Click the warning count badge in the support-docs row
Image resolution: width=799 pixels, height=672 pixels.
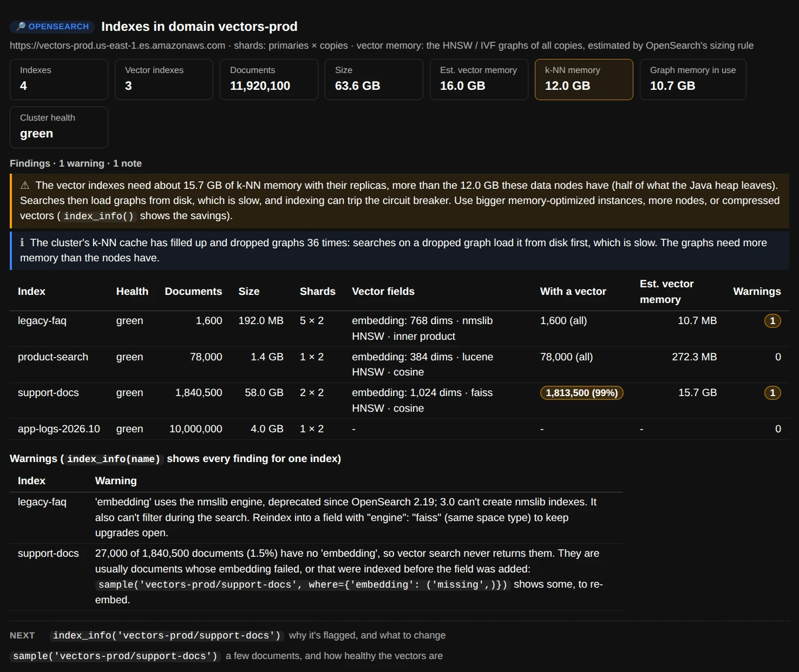click(x=772, y=393)
